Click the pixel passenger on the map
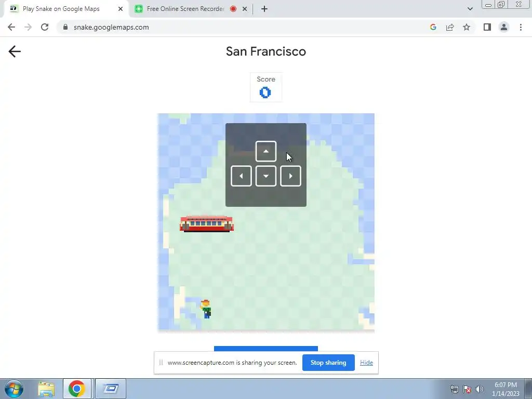532x399 pixels. [206, 309]
